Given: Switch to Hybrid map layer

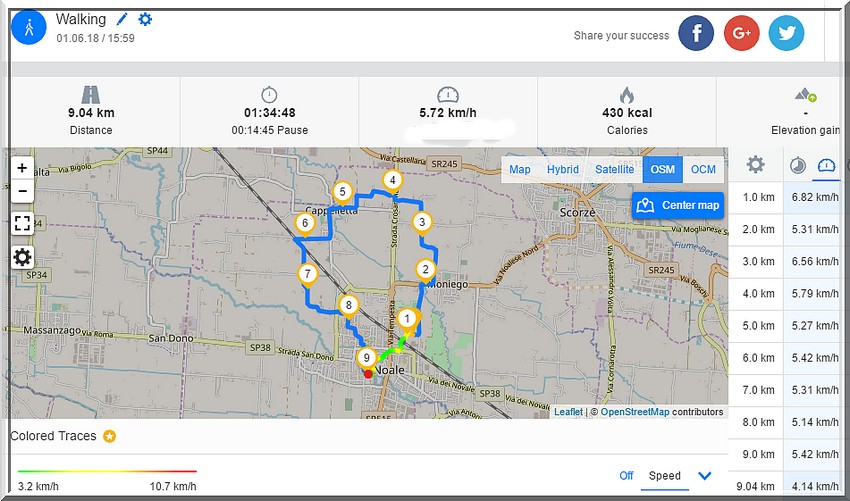Looking at the screenshot, I should [563, 170].
